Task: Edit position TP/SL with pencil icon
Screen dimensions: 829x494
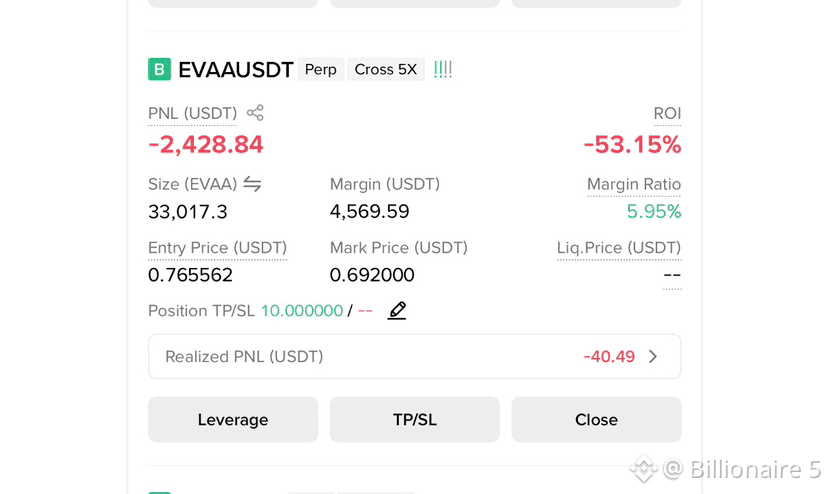Action: (x=397, y=310)
